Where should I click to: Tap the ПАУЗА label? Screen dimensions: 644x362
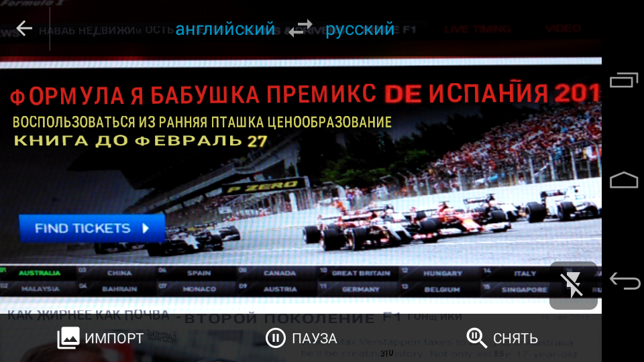314,339
